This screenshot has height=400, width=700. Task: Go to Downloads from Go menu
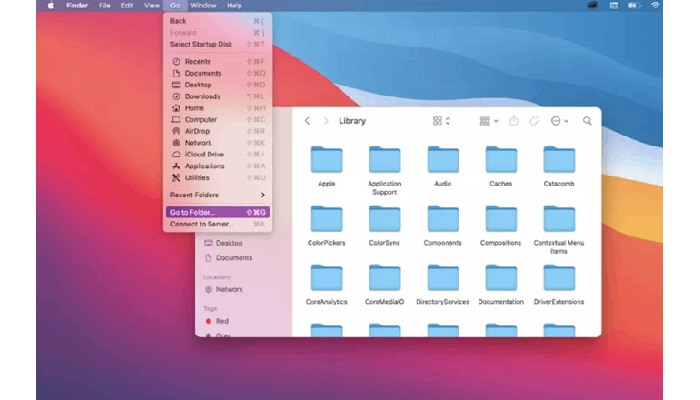pyautogui.click(x=217, y=96)
